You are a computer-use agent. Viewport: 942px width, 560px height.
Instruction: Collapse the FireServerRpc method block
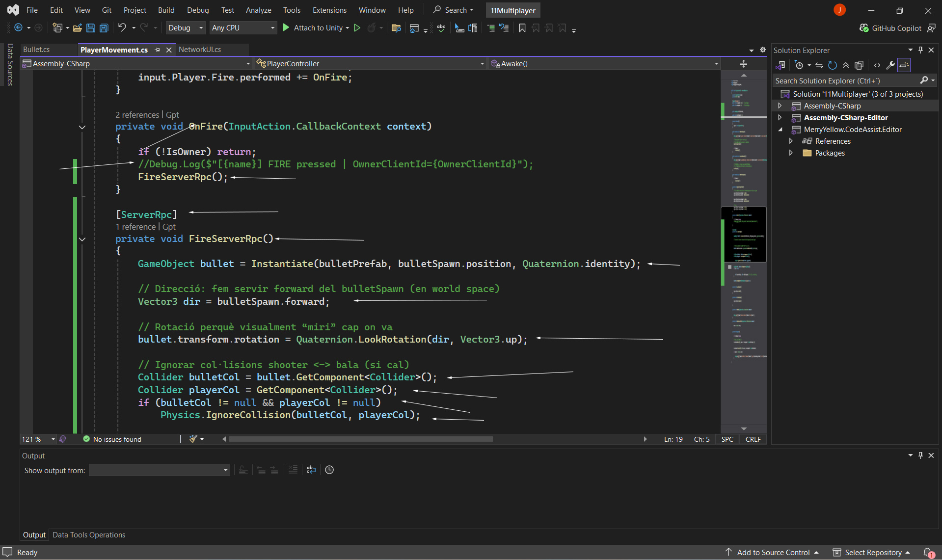coord(82,239)
